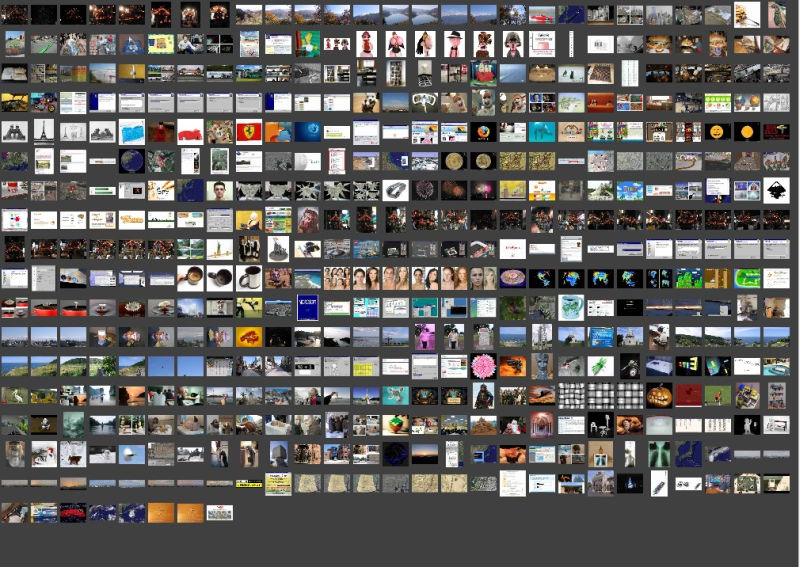Open the coffee cup with brown liquid thumbnail

190,279
